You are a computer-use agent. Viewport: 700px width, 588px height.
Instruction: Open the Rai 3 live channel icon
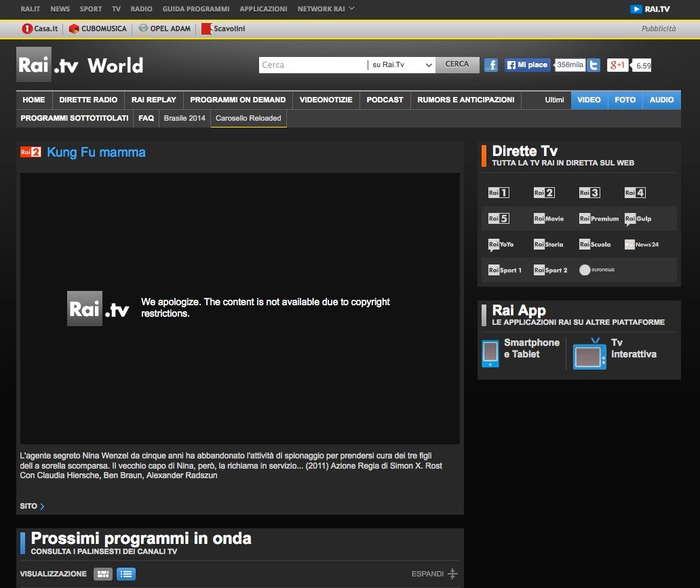589,193
